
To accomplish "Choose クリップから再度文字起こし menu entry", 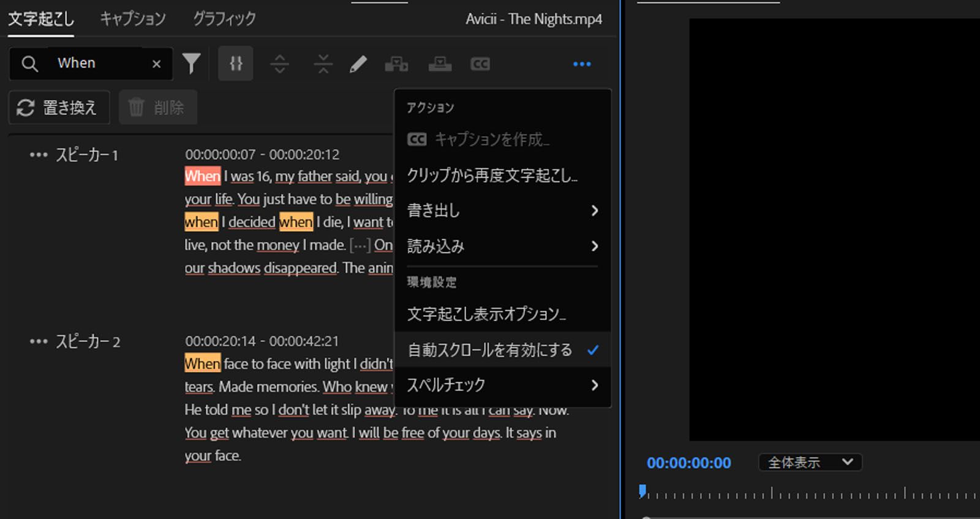I will click(502, 175).
